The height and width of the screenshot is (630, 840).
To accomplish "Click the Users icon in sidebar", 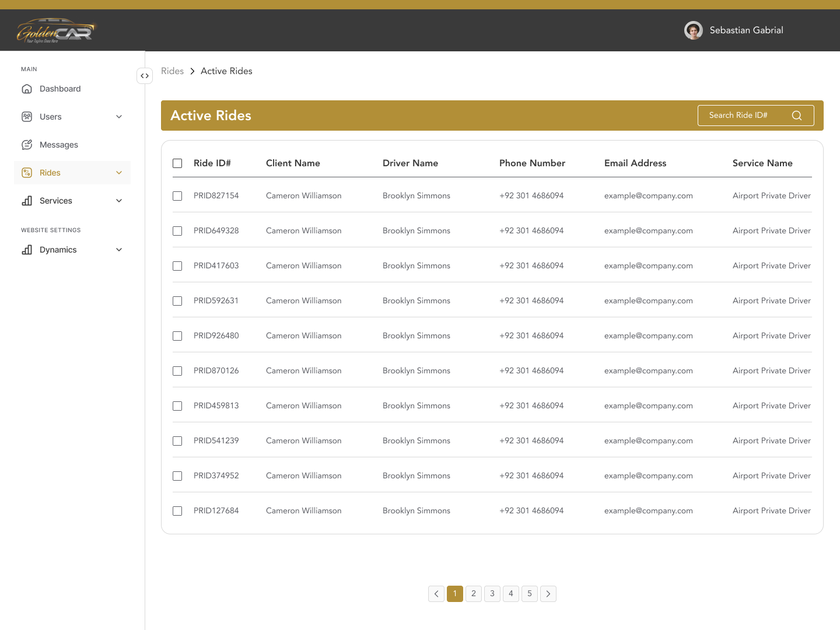I will pos(27,117).
